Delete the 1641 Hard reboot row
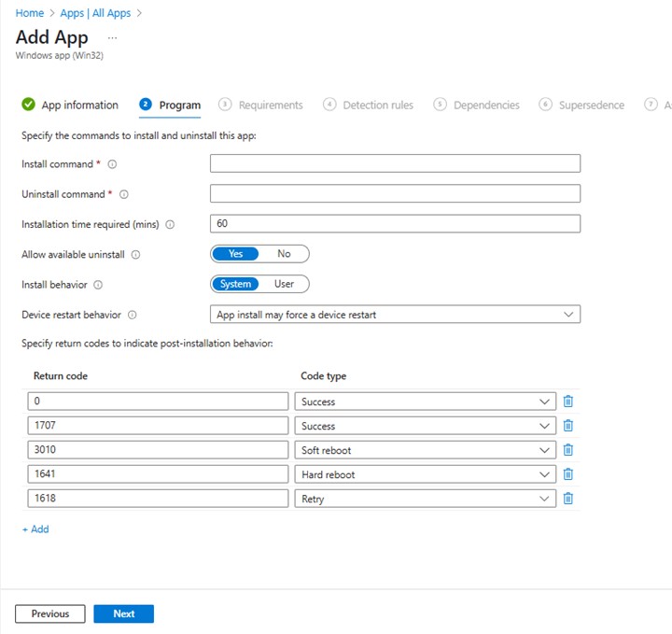 567,474
